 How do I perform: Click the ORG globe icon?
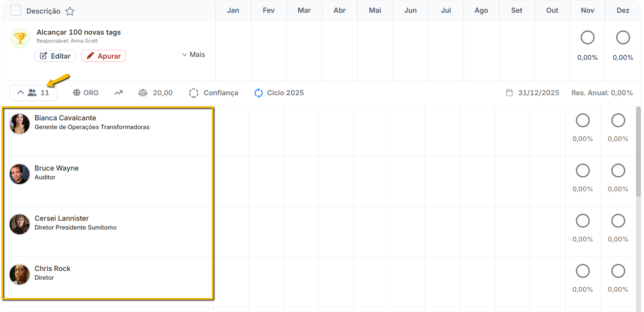tap(76, 93)
